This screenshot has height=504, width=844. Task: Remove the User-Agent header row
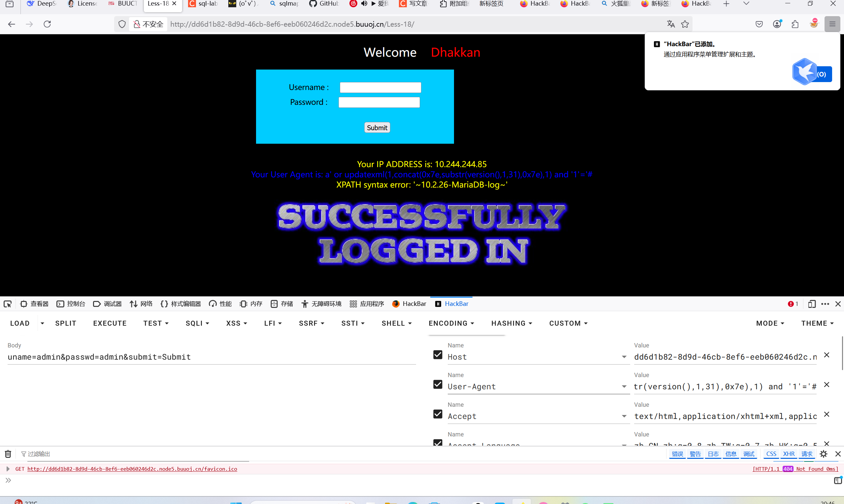point(827,384)
